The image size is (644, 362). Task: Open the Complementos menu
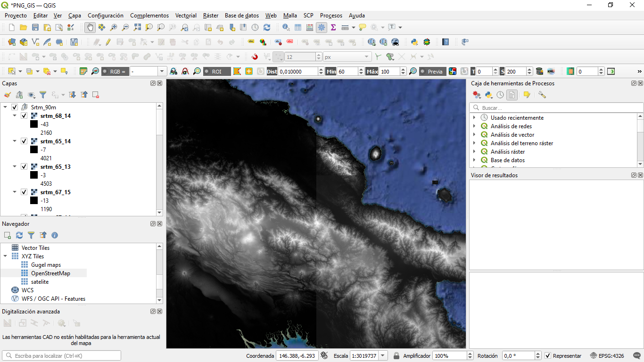149,16
